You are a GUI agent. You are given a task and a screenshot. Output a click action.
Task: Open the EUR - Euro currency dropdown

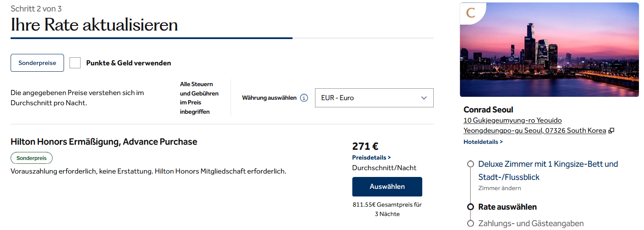pyautogui.click(x=374, y=98)
